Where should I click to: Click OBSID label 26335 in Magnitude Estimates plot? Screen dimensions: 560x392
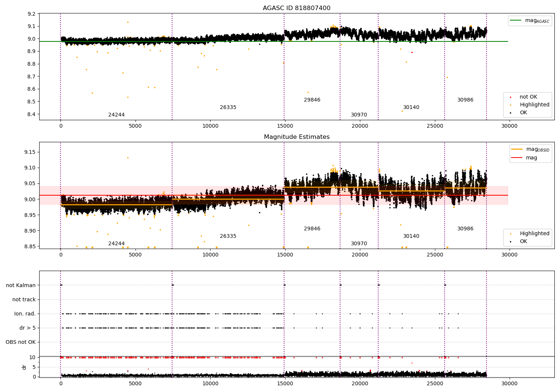[x=228, y=236]
